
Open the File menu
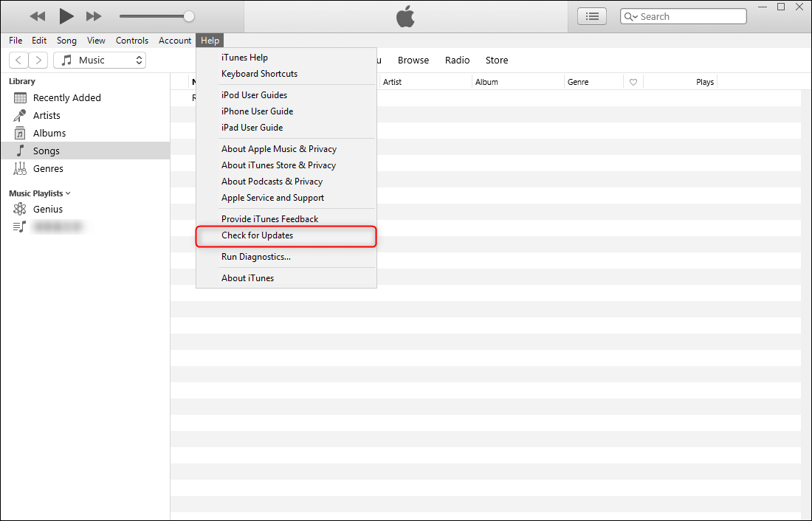16,41
